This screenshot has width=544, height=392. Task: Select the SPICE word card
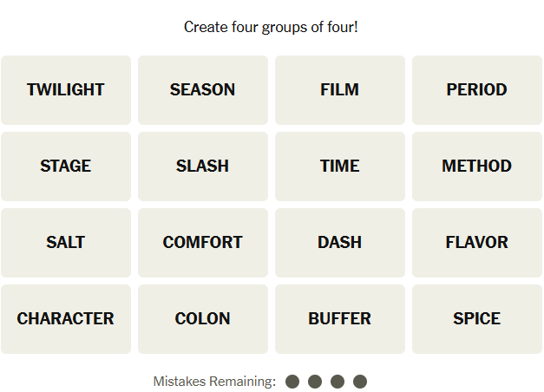tap(477, 319)
